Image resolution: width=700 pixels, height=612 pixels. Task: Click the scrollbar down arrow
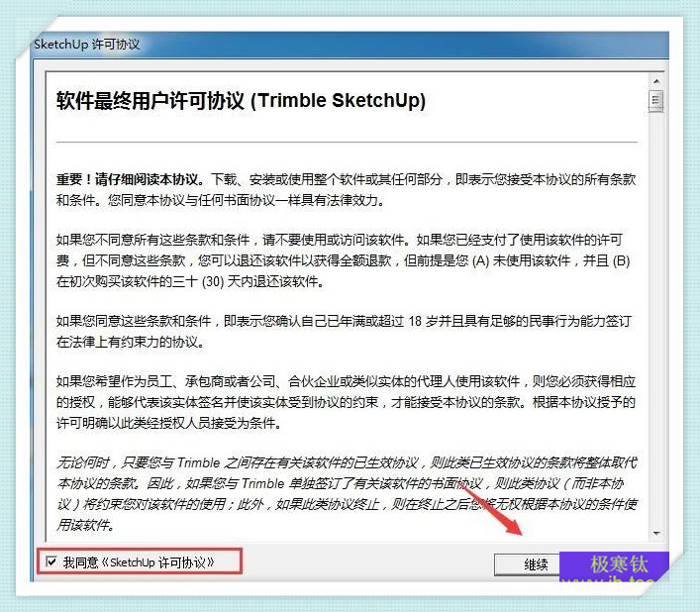pyautogui.click(x=656, y=533)
